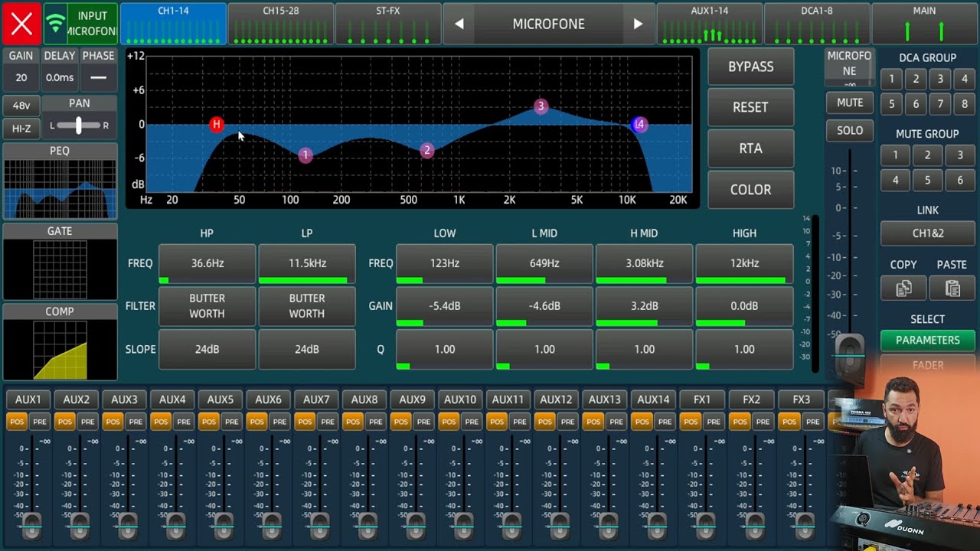This screenshot has width=980, height=551.
Task: Click the INPUT MICROFON channel label
Action: pyautogui.click(x=93, y=24)
